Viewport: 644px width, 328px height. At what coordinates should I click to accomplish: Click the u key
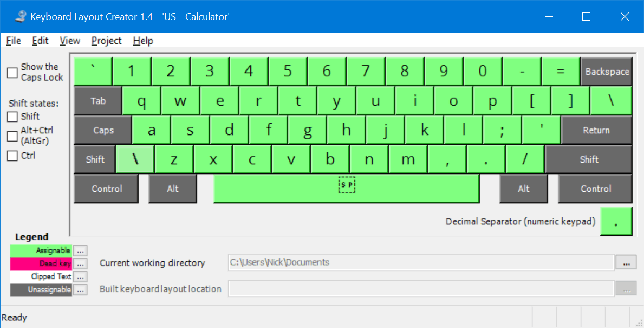[375, 101]
